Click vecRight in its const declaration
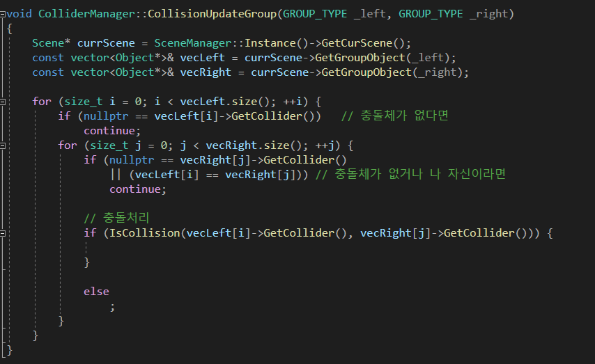 (x=206, y=72)
